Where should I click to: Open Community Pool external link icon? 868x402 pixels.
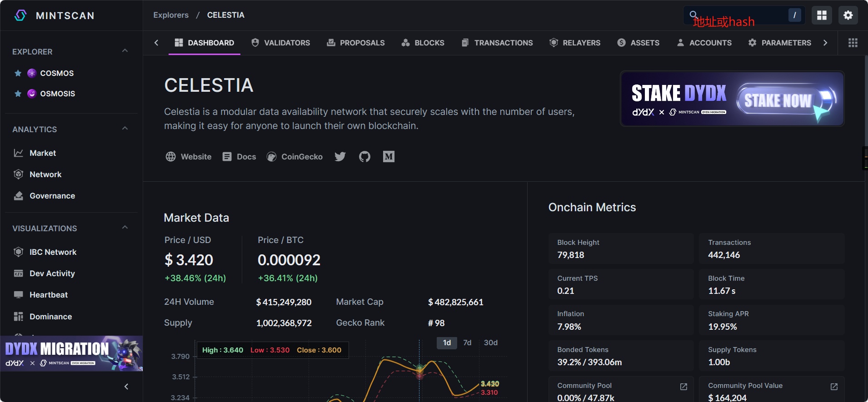pyautogui.click(x=683, y=387)
